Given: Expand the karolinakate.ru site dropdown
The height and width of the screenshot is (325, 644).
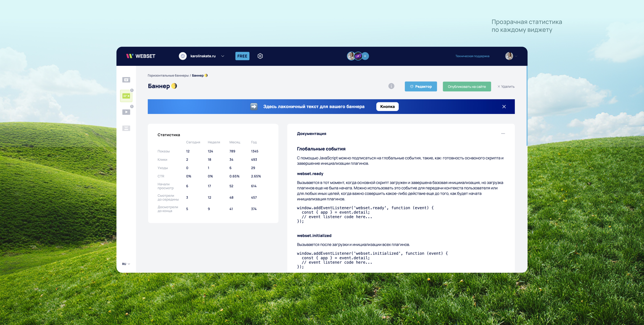Looking at the screenshot, I should point(223,56).
